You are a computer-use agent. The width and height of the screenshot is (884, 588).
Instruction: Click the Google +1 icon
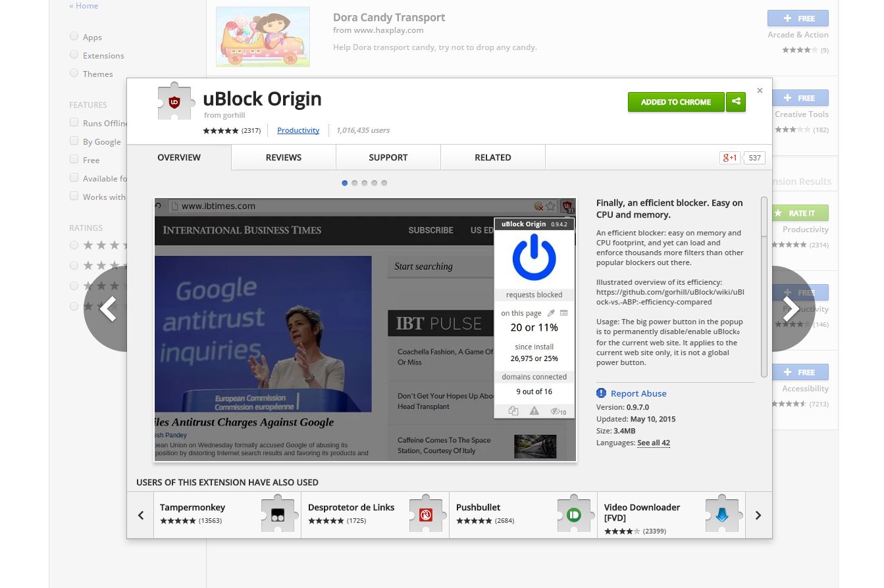tap(730, 158)
